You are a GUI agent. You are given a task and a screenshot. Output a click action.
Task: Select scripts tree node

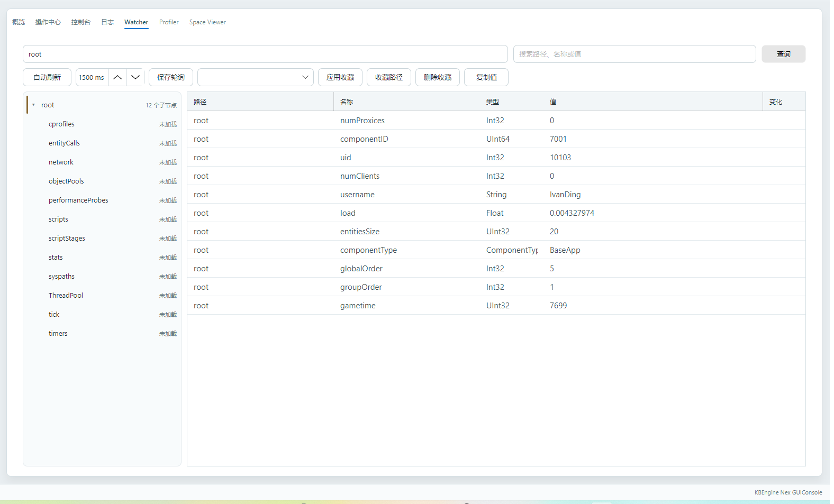58,219
